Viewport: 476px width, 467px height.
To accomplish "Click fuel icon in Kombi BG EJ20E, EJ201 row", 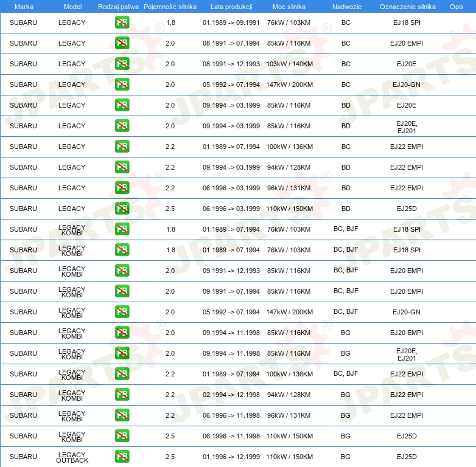I will (122, 353).
